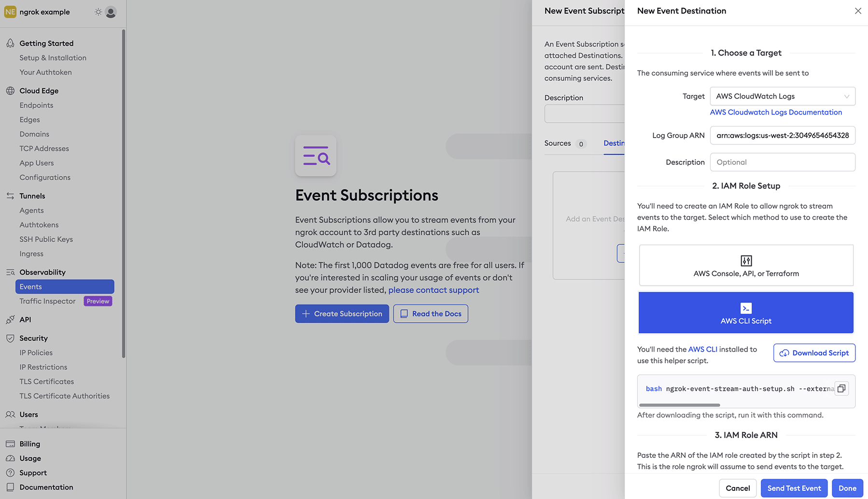The width and height of the screenshot is (868, 499).
Task: Select AWS CLI Script method
Action: pyautogui.click(x=746, y=313)
